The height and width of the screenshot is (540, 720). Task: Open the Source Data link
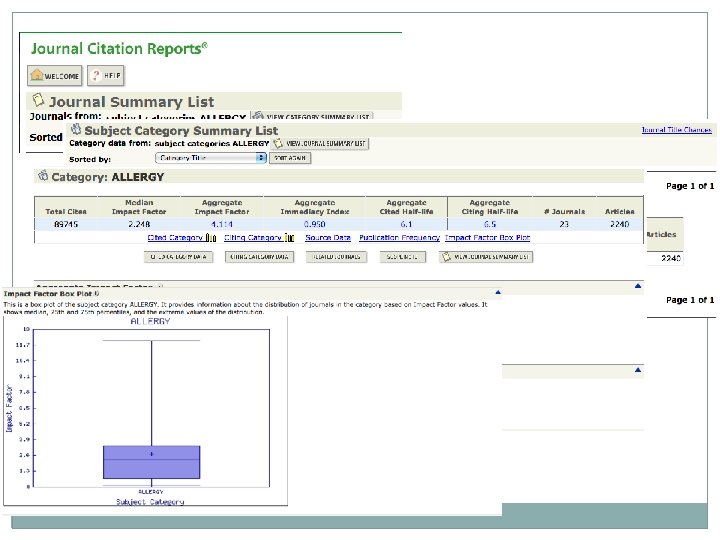328,237
